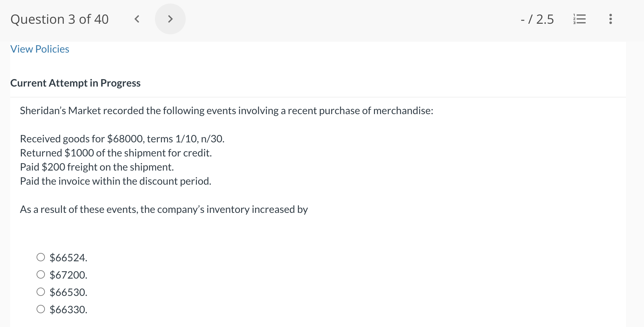The height and width of the screenshot is (327, 644).
Task: Select the radio button for $66524
Action: [41, 257]
